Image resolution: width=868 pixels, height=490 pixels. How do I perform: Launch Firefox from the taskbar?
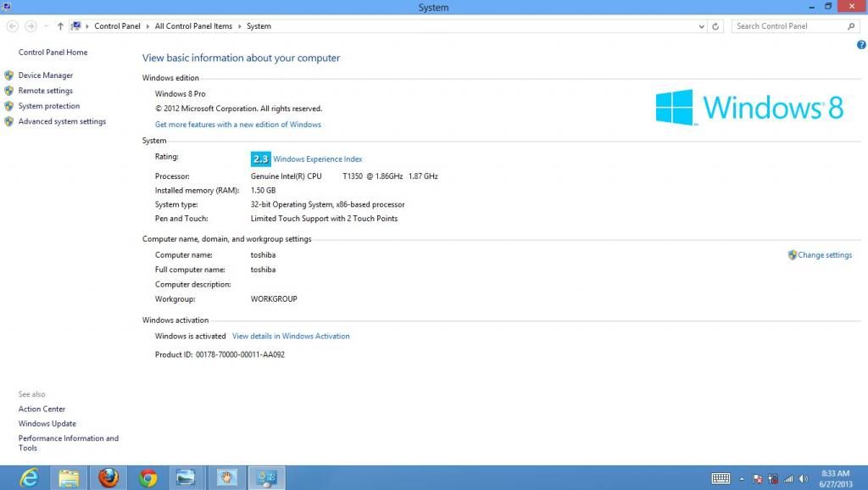108,477
